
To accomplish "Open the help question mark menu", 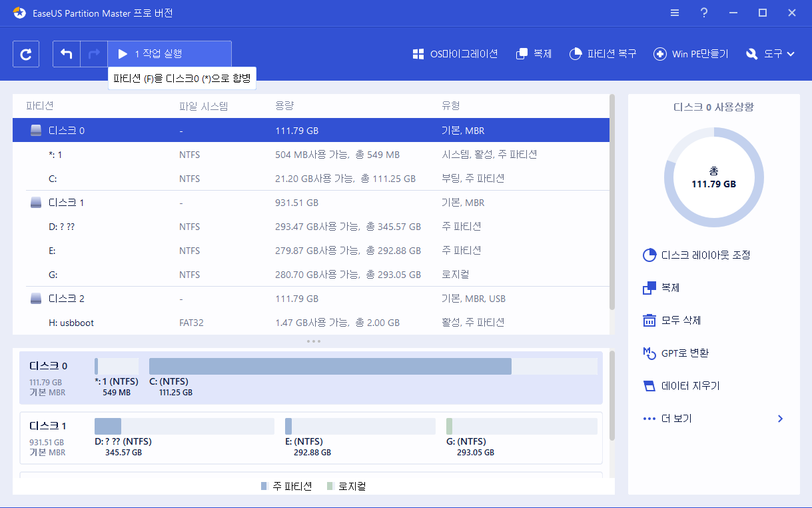I will (703, 13).
